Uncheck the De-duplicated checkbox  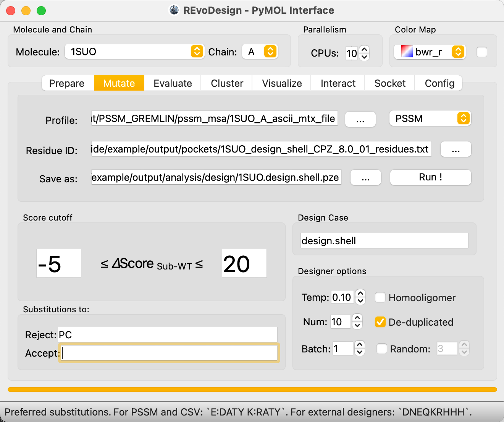coord(380,322)
